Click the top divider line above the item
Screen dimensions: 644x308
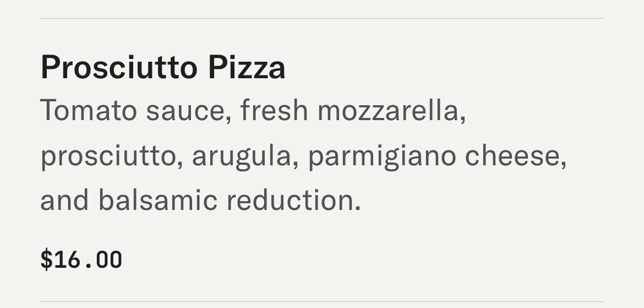[322, 18]
